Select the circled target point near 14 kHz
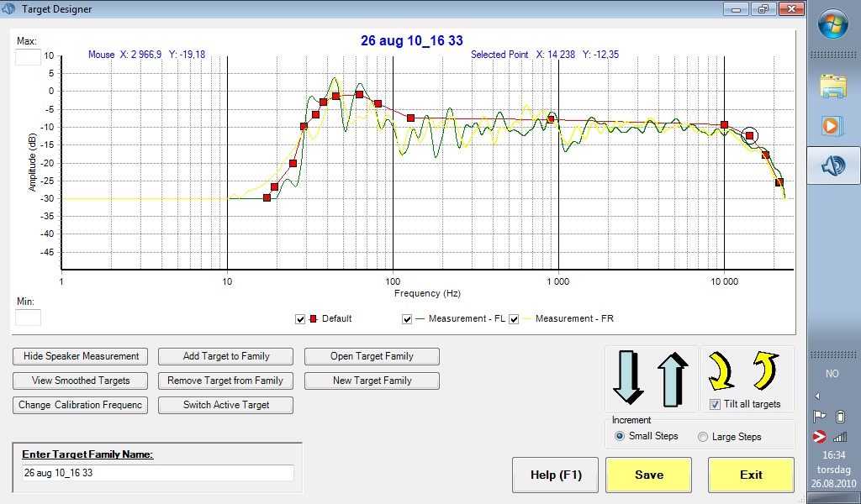This screenshot has height=504, width=861. [750, 135]
